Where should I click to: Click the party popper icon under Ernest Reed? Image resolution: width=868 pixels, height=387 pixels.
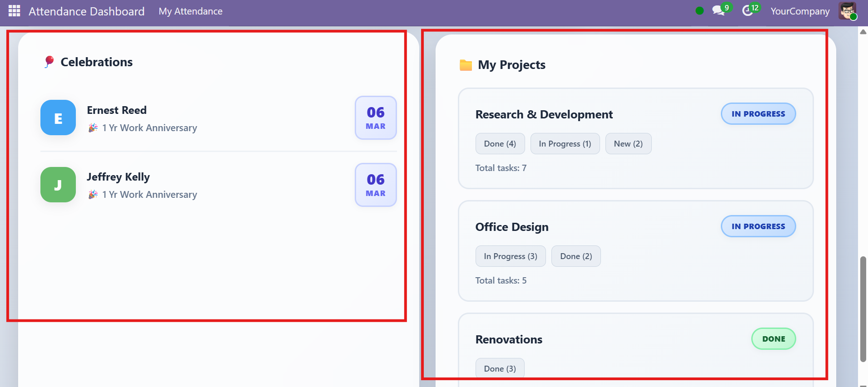click(x=93, y=128)
